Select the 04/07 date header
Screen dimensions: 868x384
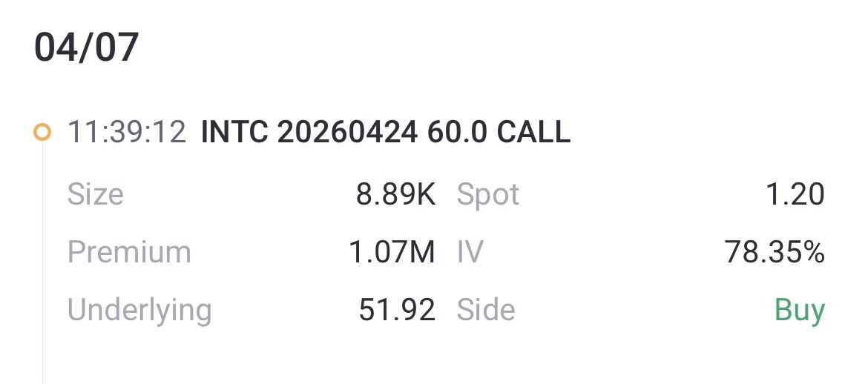pyautogui.click(x=86, y=47)
